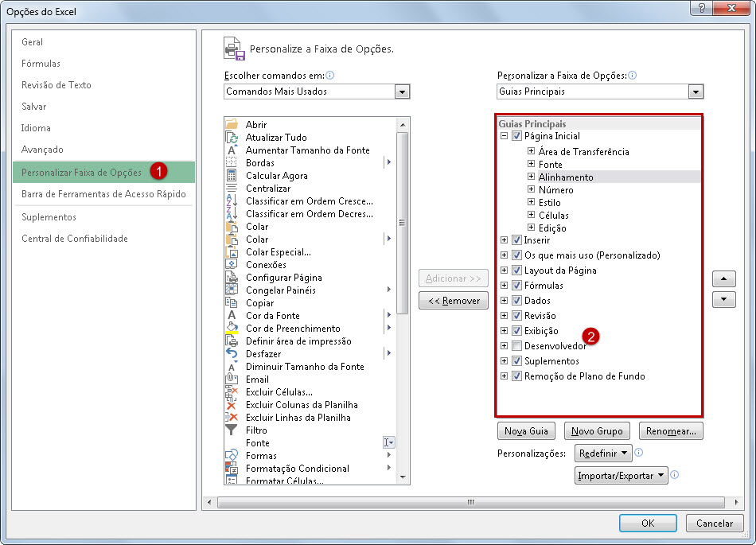756x545 pixels.
Task: Click the move up arrow button
Action: tap(723, 278)
